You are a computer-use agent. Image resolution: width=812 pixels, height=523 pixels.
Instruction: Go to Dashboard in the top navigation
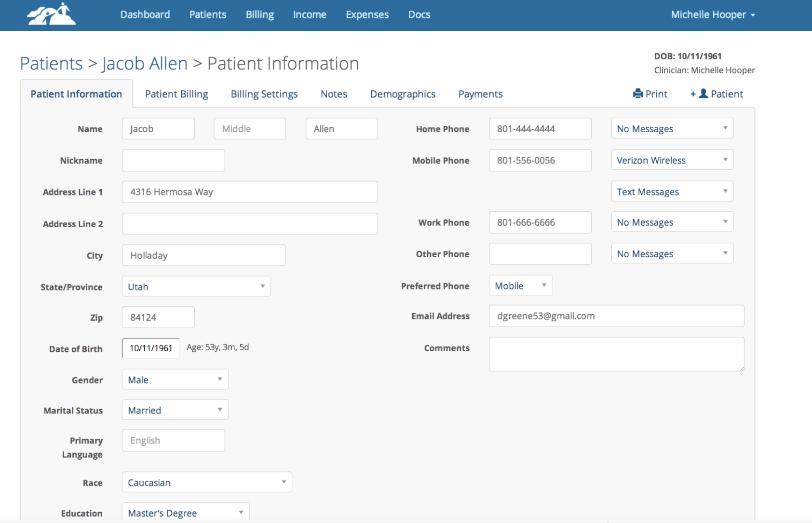click(x=145, y=14)
